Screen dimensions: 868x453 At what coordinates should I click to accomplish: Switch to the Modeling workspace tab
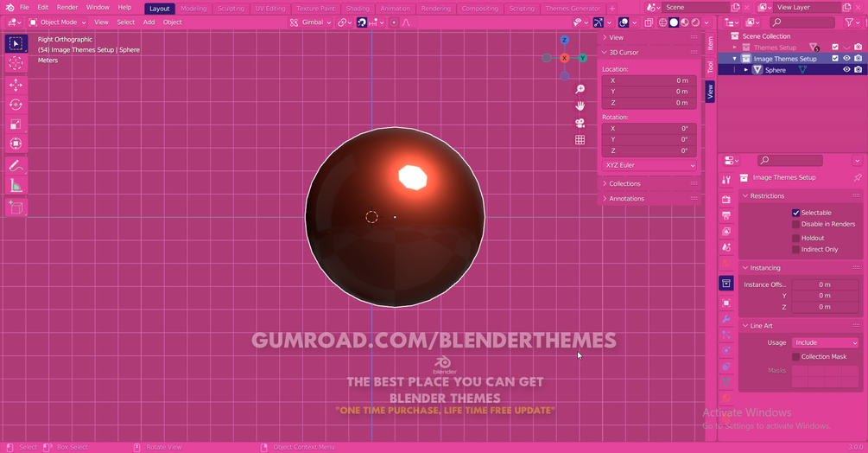[x=193, y=9]
